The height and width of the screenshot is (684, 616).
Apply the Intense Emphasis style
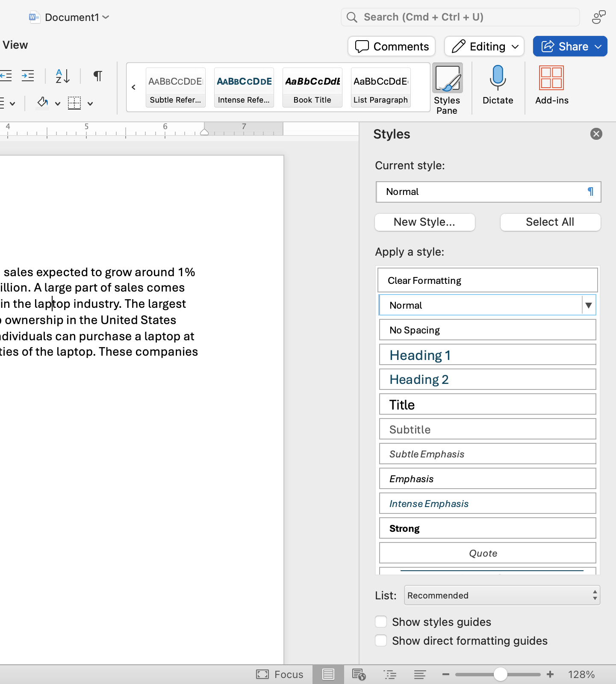[488, 504]
